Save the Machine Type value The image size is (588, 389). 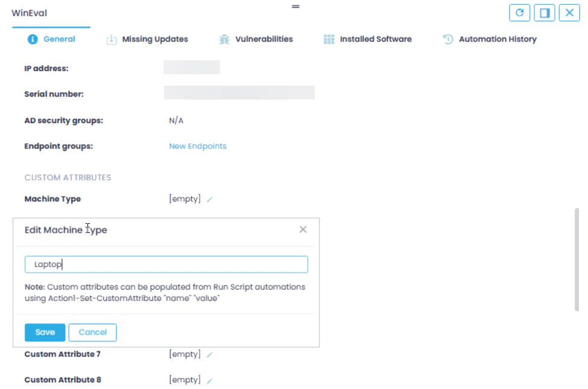pyautogui.click(x=45, y=332)
